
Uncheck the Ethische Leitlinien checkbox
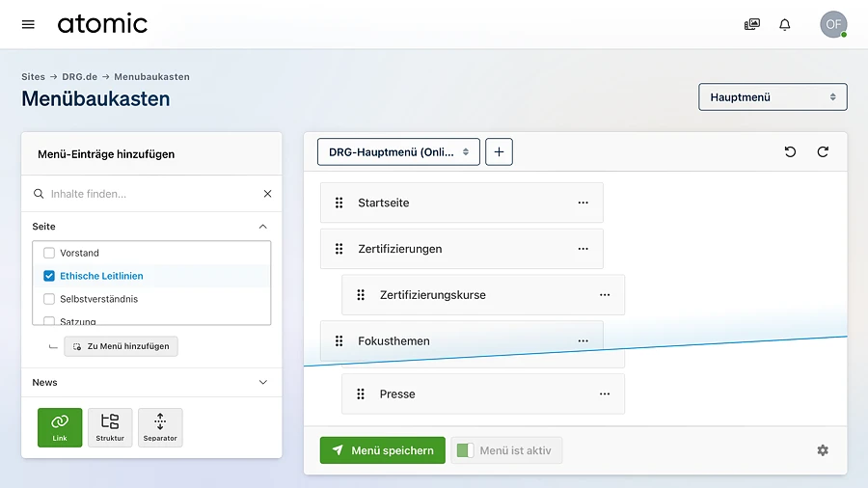pyautogui.click(x=49, y=276)
